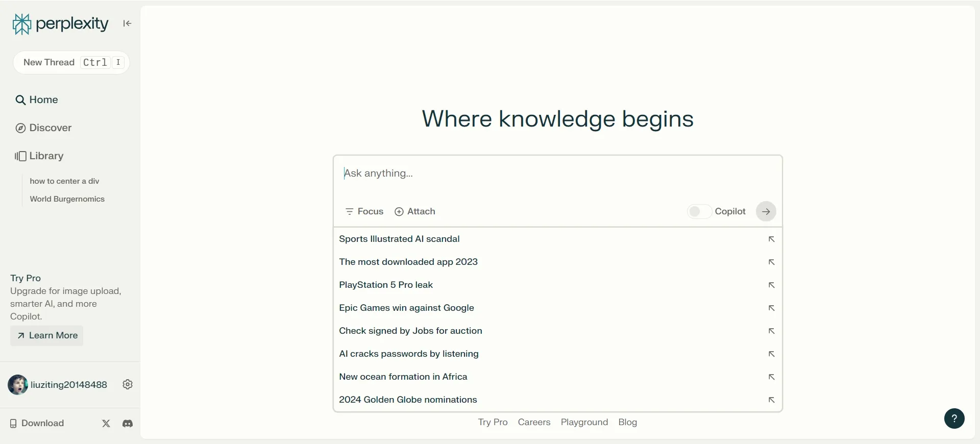
Task: Open the Discover page
Action: coord(43,128)
